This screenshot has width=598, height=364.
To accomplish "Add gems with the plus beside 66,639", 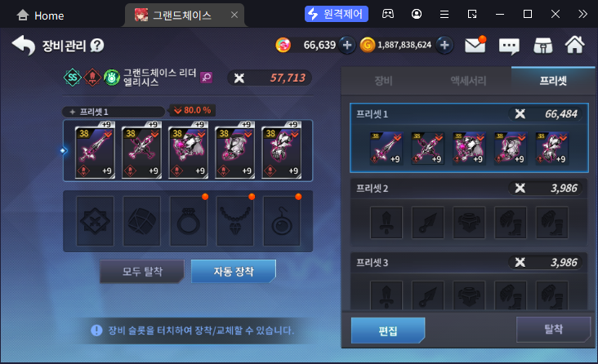I will 347,46.
